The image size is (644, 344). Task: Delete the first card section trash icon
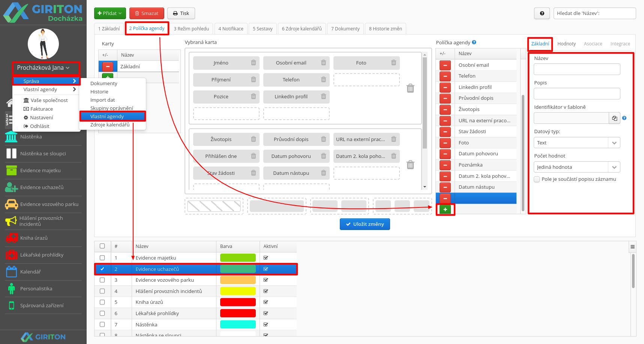click(x=411, y=88)
